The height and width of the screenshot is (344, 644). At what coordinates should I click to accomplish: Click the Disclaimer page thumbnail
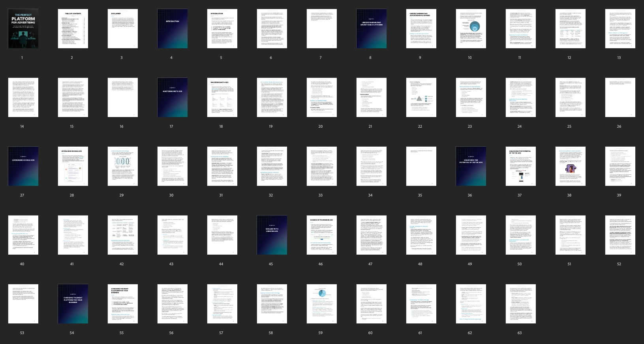(123, 29)
